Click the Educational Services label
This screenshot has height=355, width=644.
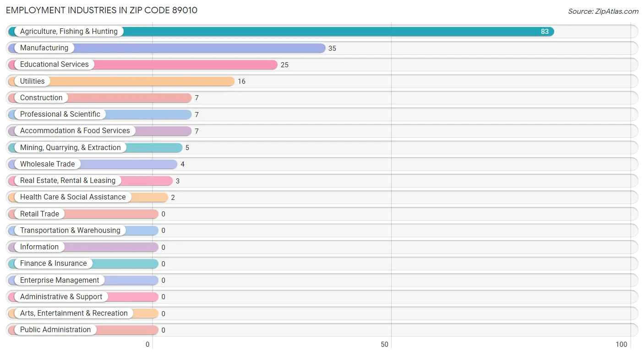54,65
